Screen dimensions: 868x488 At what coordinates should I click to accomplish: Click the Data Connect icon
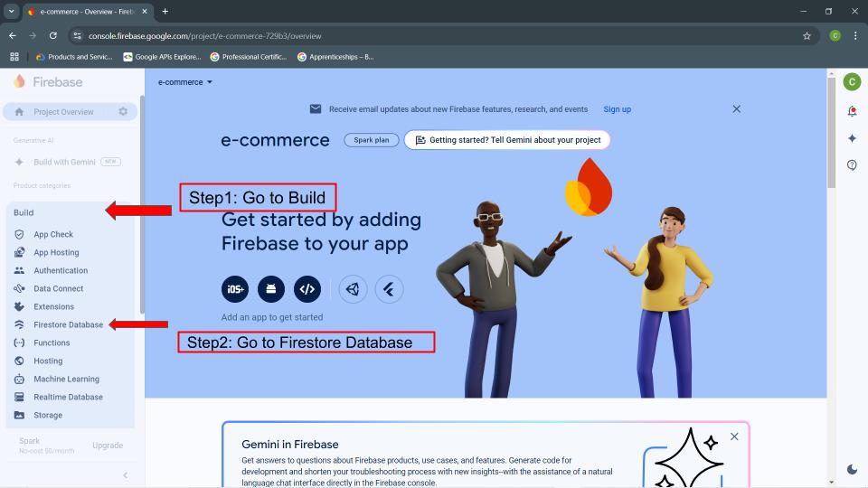[19, 288]
